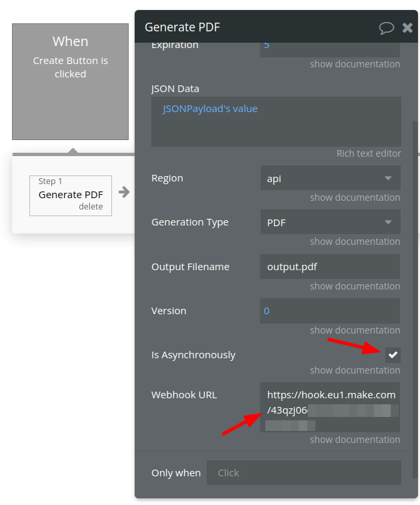This screenshot has height=505, width=420.
Task: Open the comment bubble icon in panel header
Action: tap(387, 27)
